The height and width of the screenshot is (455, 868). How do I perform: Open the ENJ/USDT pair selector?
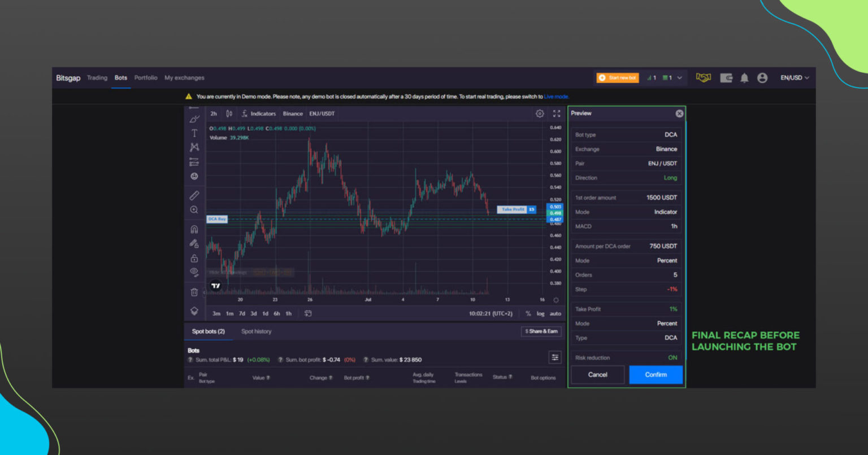point(322,113)
